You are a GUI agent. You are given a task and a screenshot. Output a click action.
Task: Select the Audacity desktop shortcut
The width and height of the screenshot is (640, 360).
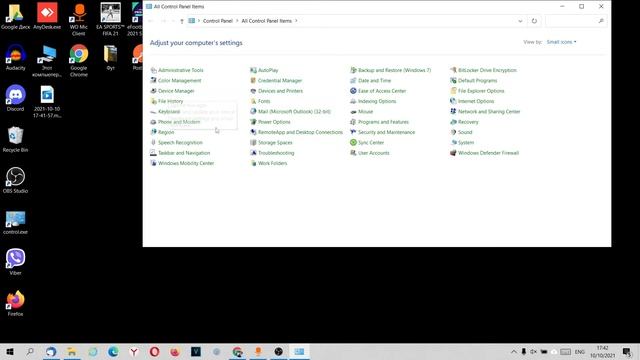(16, 57)
